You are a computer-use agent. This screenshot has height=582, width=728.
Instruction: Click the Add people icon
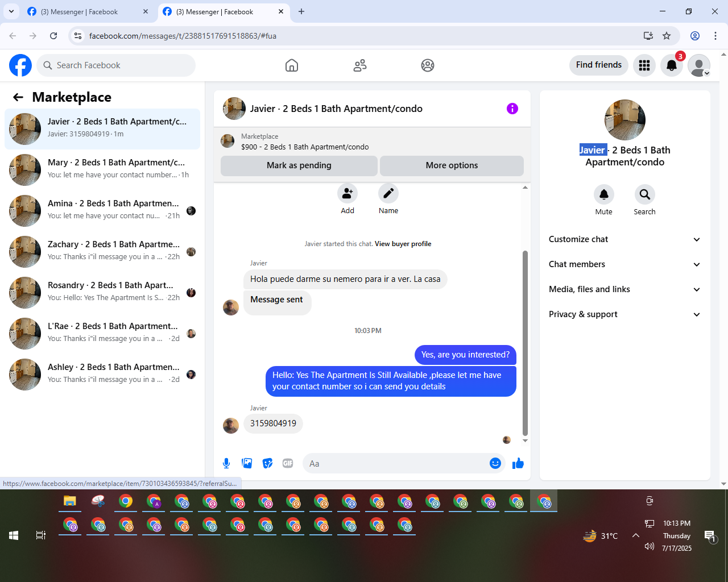click(348, 194)
